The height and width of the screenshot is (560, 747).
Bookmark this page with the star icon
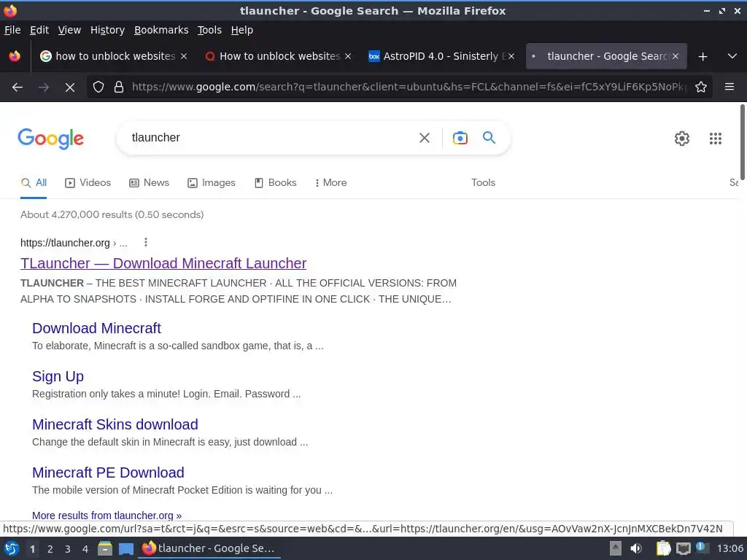tap(701, 87)
